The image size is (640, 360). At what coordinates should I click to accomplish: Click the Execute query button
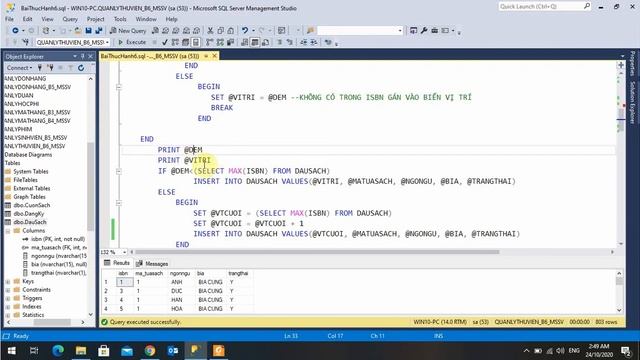click(132, 42)
